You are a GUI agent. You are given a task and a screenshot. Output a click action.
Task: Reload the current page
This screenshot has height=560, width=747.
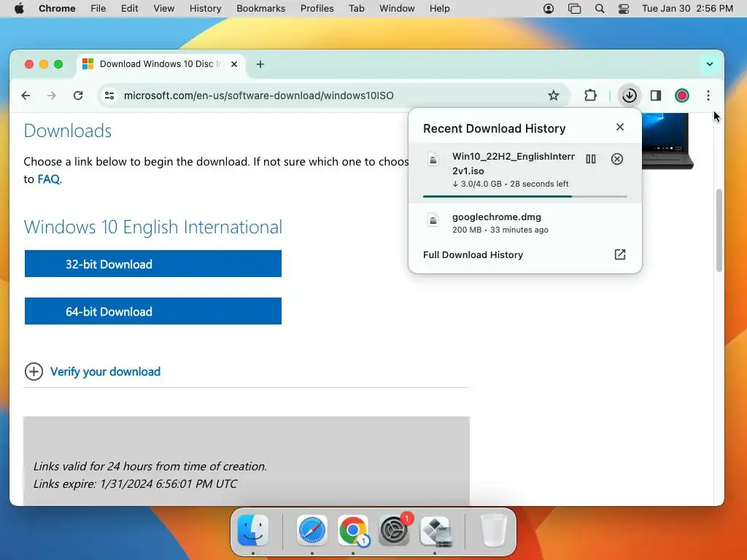click(x=78, y=96)
